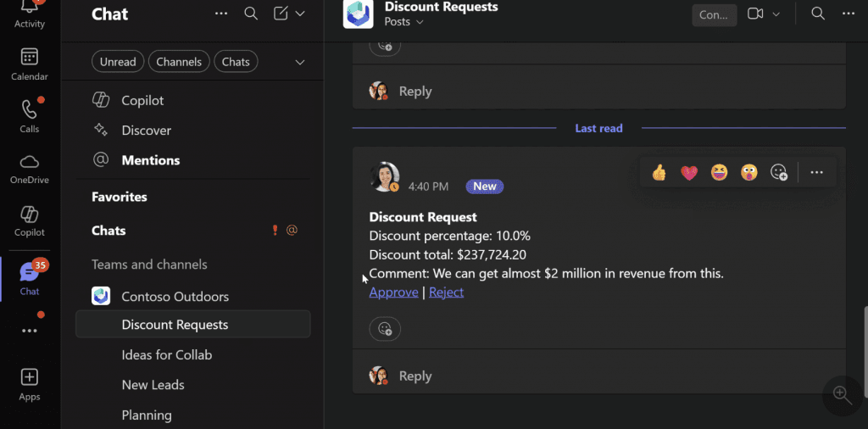React with heart emoji
This screenshot has height=429, width=868.
pyautogui.click(x=689, y=173)
